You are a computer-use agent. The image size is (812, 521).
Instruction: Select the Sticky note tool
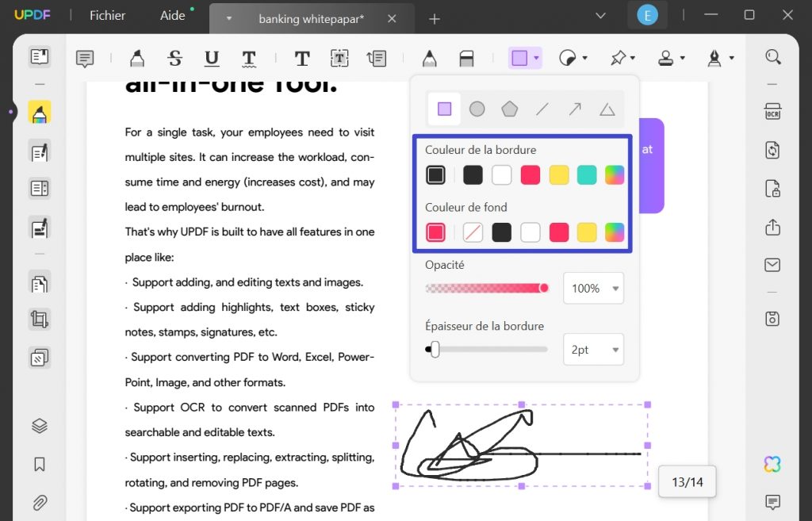(x=85, y=59)
